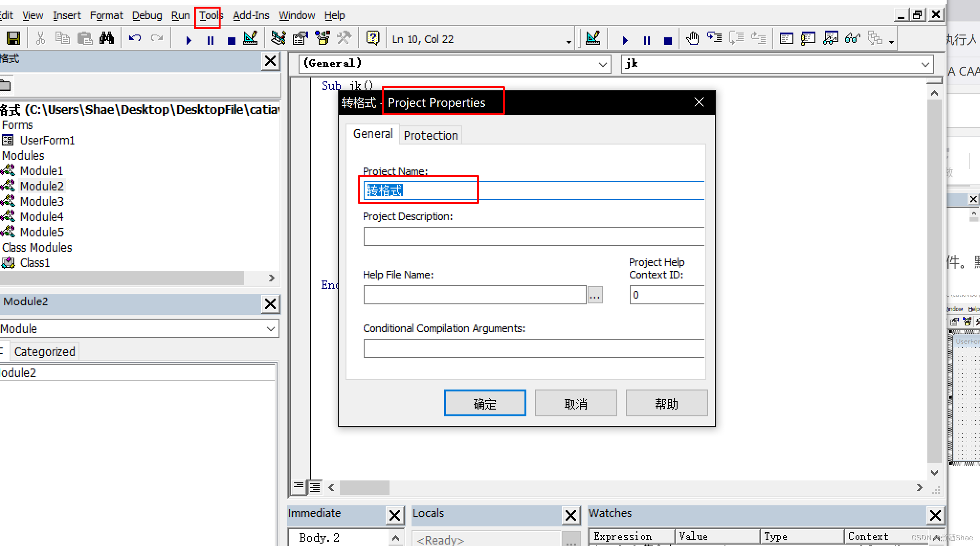Click the 取消 cancel button
Viewport: 980px width, 546px height.
576,403
